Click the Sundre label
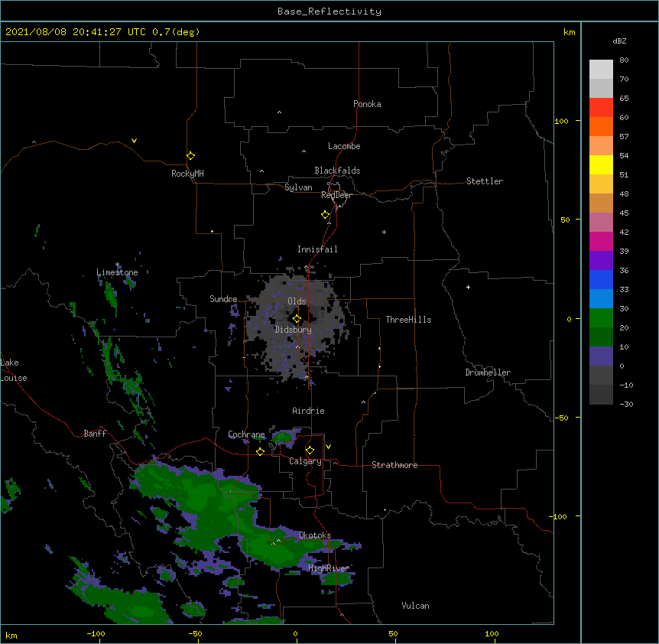Screen dimensions: 659x644 pos(223,299)
